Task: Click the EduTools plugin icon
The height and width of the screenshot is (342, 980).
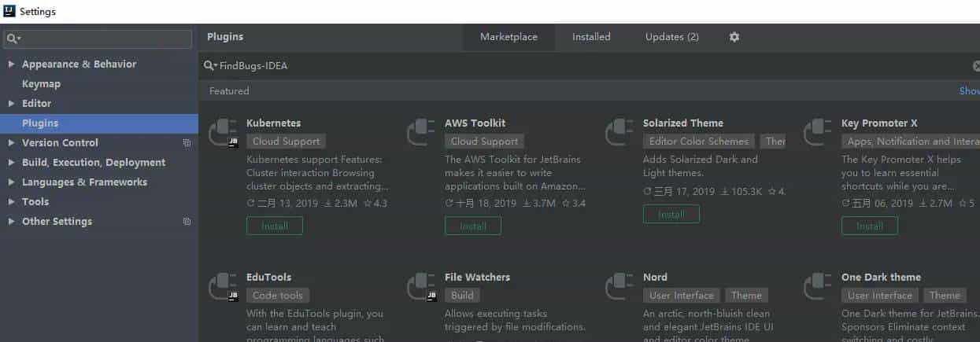Action: click(x=223, y=287)
